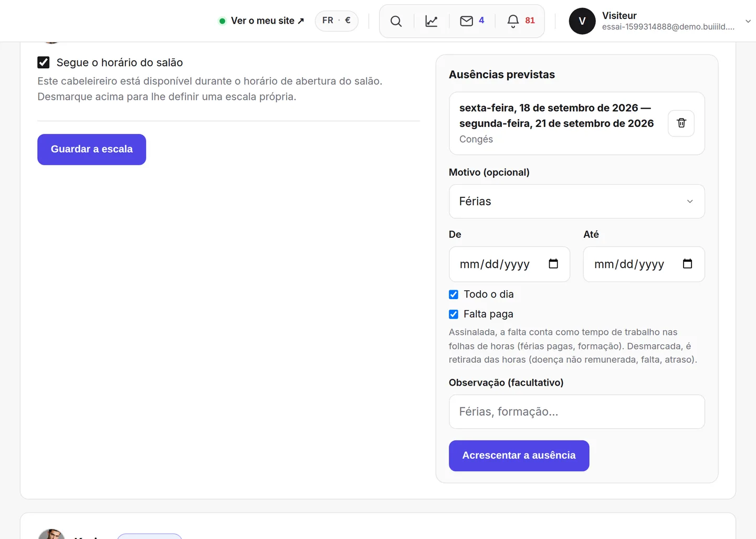Image resolution: width=756 pixels, height=539 pixels.
Task: Click Guardar a escala button
Action: tap(91, 150)
